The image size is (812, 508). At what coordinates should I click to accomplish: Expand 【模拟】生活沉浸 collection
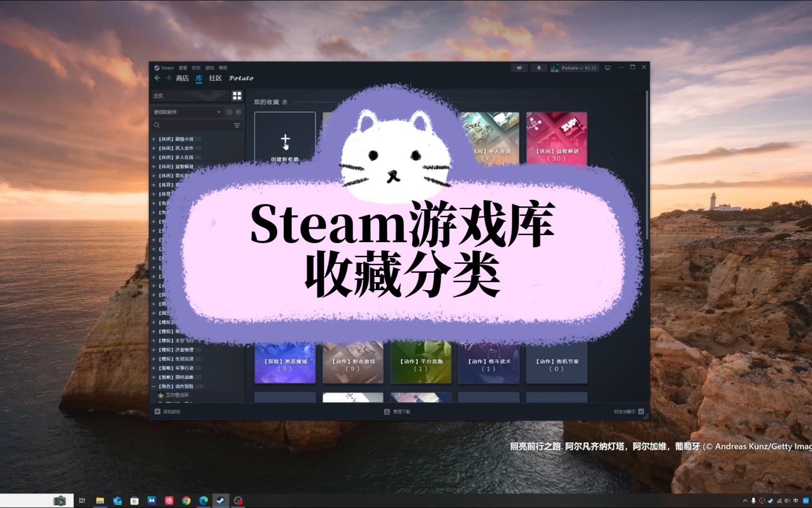[x=154, y=359]
